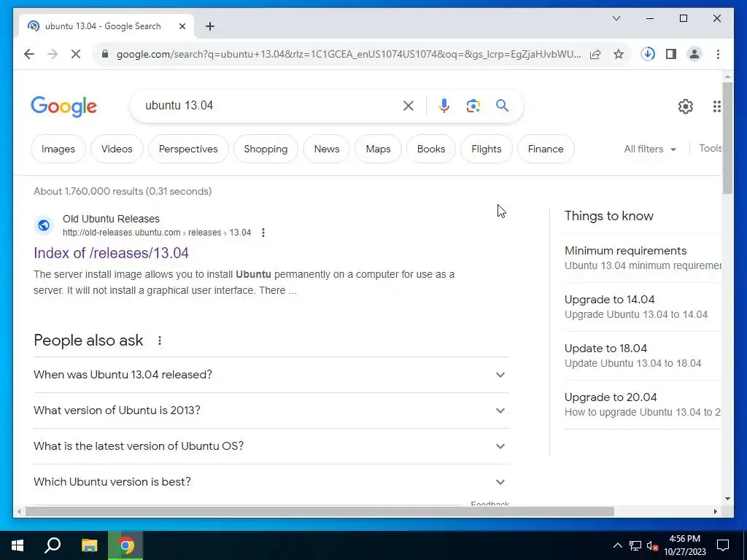
Task: Open Minimum requirements under Things to know
Action: click(x=643, y=257)
